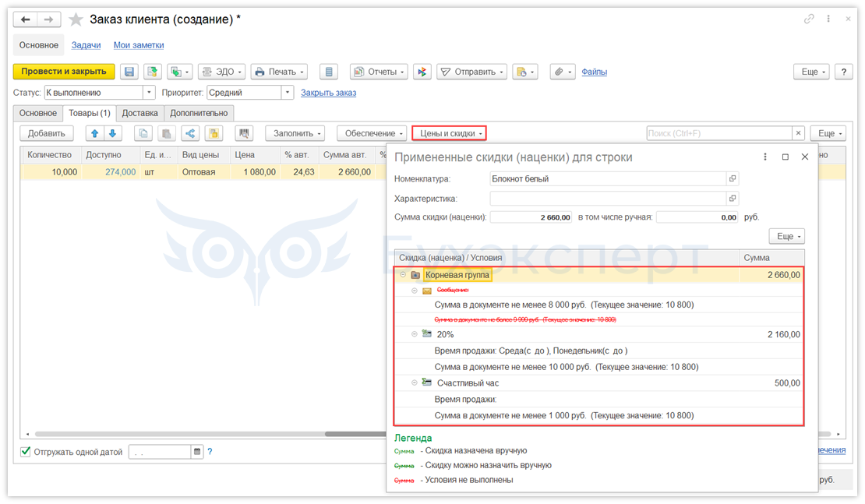Open the paperclip attachments dropdown

563,72
